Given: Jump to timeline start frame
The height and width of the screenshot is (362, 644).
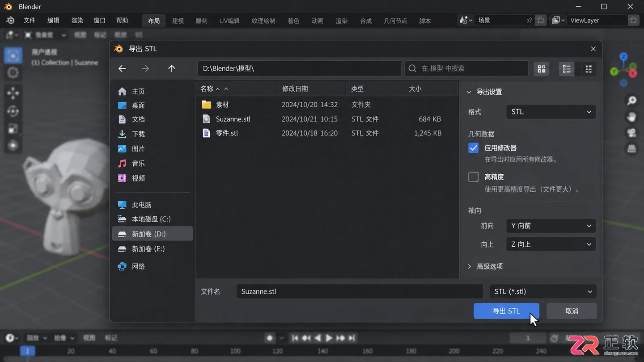Looking at the screenshot, I should (x=295, y=338).
